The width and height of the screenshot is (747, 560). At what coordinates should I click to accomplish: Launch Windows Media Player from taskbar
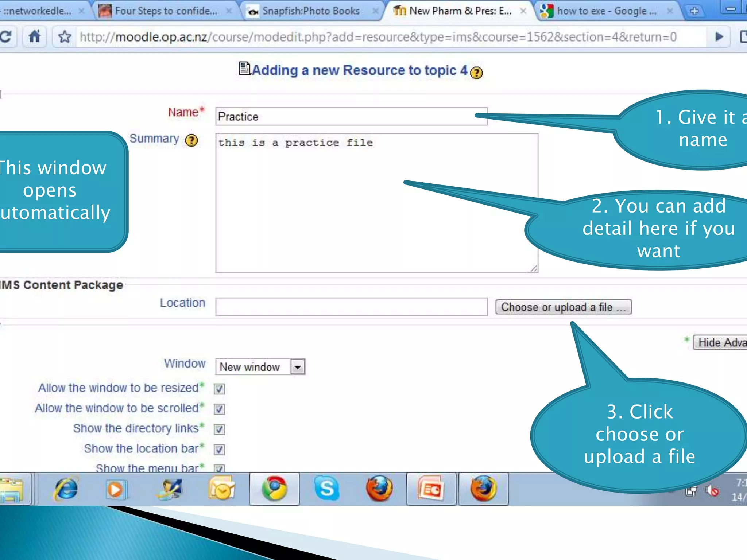coord(116,489)
